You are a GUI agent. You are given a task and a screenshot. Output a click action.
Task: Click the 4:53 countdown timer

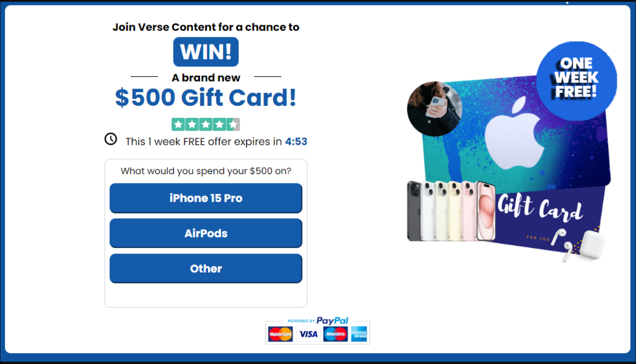(x=296, y=142)
